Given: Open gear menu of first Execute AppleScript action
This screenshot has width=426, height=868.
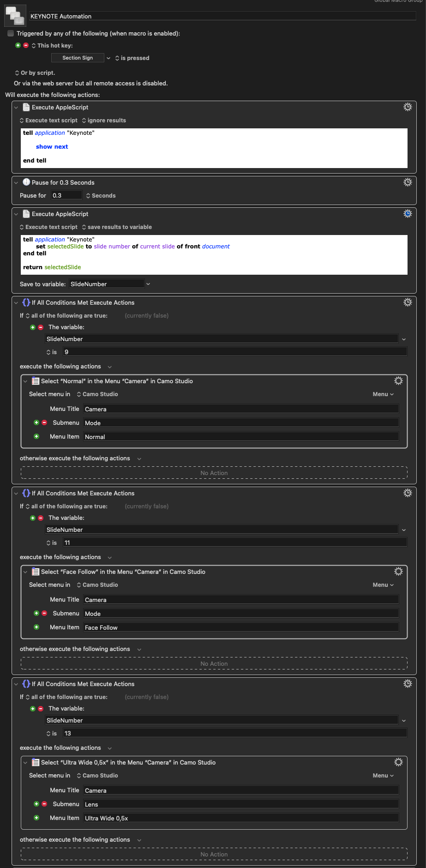Looking at the screenshot, I should point(408,107).
